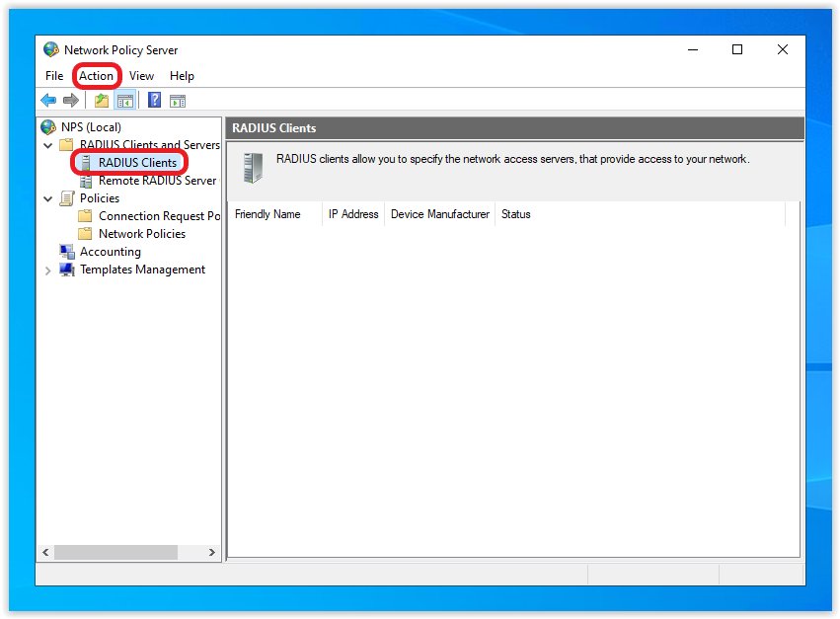The width and height of the screenshot is (840, 619).
Task: Click the Remote RADIUS Server icon
Action: click(86, 181)
